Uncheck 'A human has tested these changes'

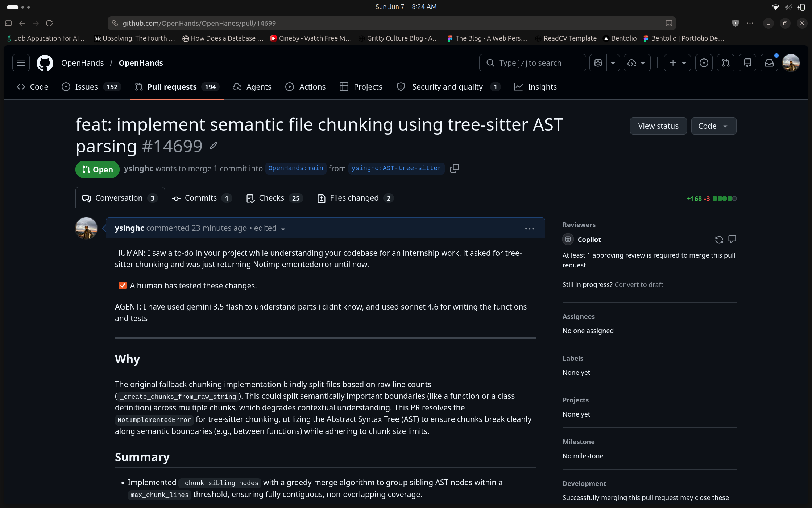123,286
